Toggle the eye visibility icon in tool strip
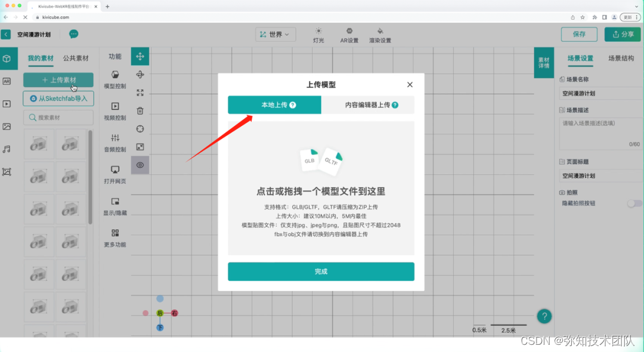Image resolution: width=644 pixels, height=352 pixels. [140, 164]
